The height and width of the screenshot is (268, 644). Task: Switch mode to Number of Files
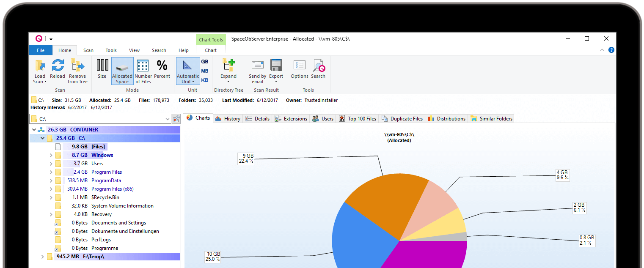(143, 71)
